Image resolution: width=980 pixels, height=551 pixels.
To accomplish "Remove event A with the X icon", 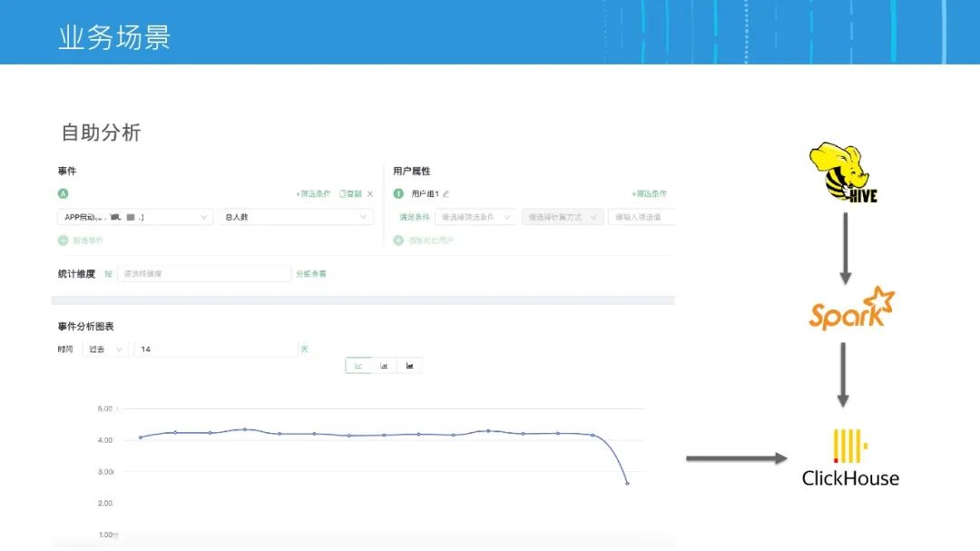I will (x=370, y=194).
